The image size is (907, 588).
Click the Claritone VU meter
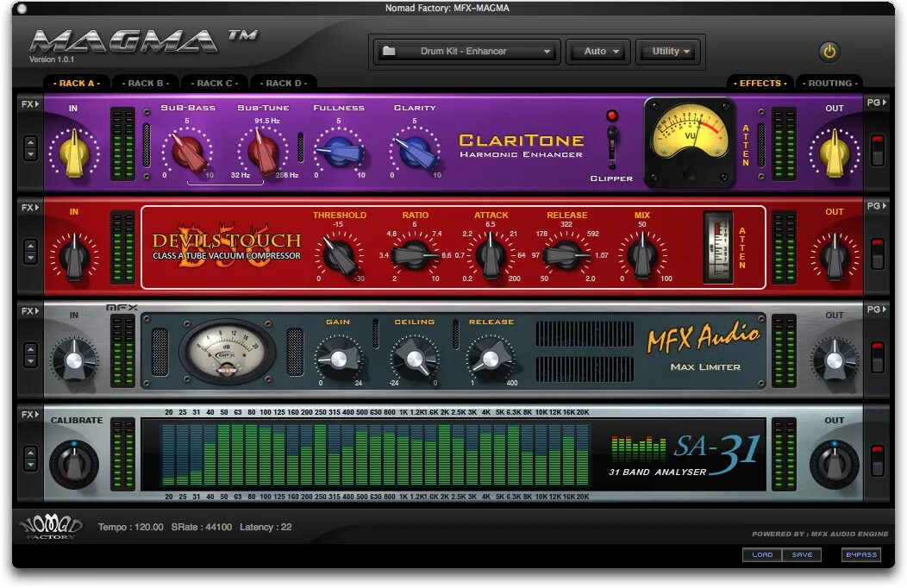pos(690,142)
